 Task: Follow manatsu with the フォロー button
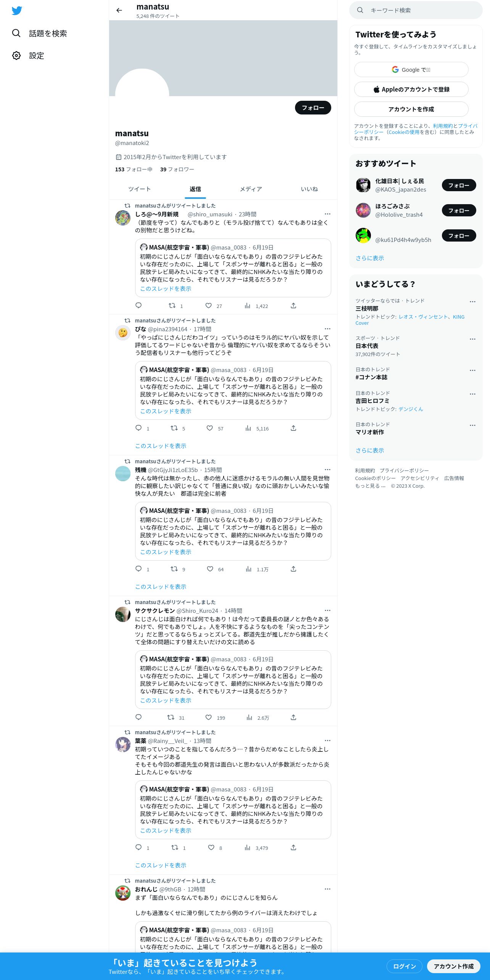coord(313,108)
